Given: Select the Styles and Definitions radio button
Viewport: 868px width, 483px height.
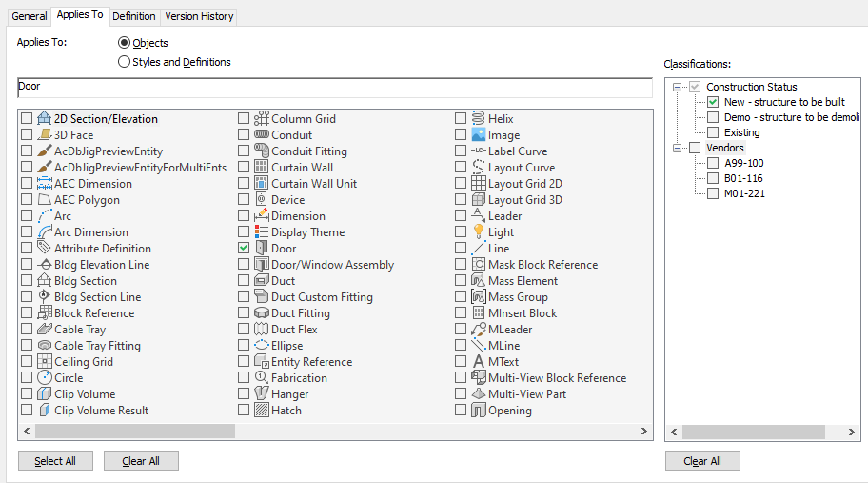Looking at the screenshot, I should tap(124, 62).
